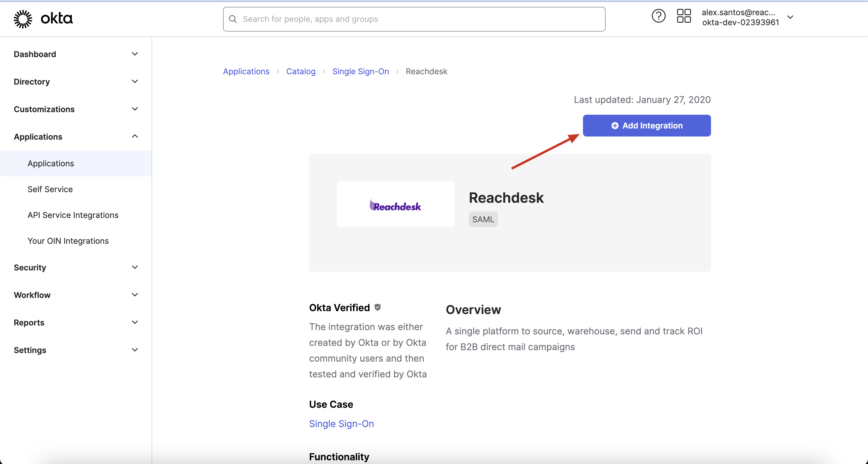The image size is (868, 464).
Task: Click the Okta logo
Action: tap(43, 19)
